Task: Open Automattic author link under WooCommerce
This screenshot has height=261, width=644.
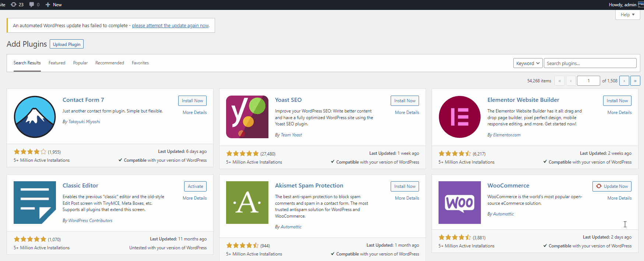Action: coord(503,214)
